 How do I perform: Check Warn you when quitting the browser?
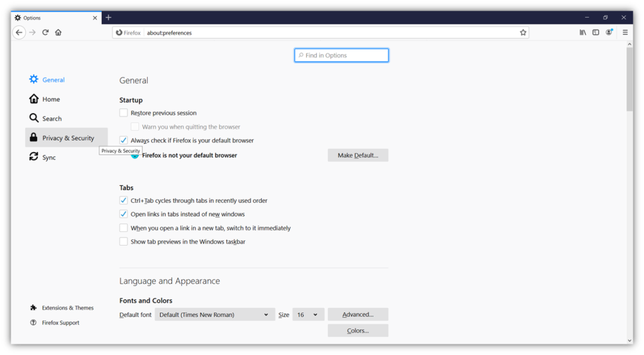tap(135, 126)
